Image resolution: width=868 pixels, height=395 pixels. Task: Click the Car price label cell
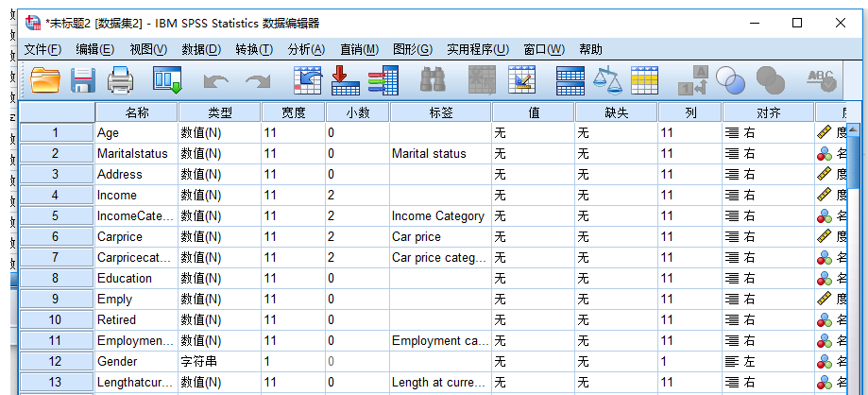[x=441, y=236]
